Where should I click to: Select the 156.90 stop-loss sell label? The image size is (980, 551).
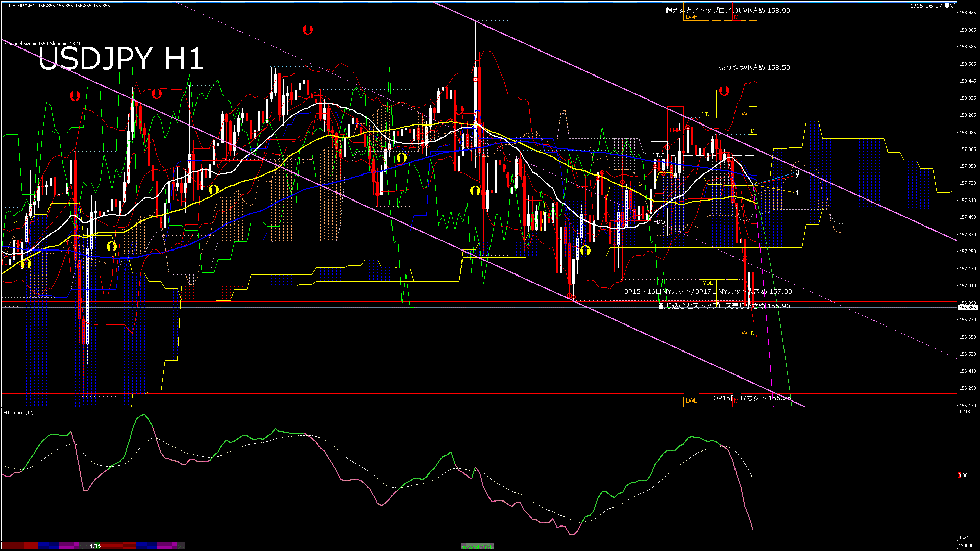pos(724,306)
